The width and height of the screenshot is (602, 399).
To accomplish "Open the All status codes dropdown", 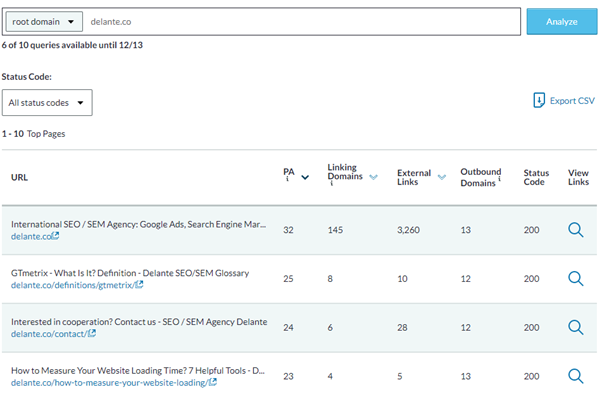I will pyautogui.click(x=47, y=103).
